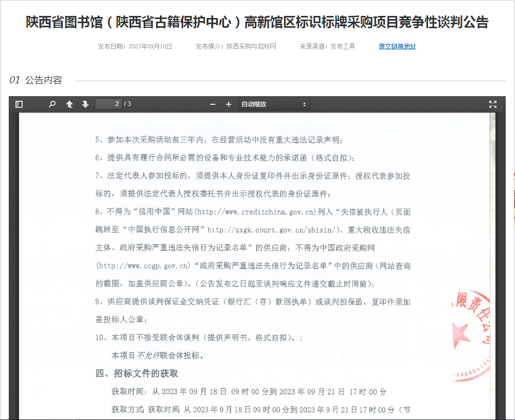Click the announcement title heading
This screenshot has height=420, width=515.
[x=257, y=23]
